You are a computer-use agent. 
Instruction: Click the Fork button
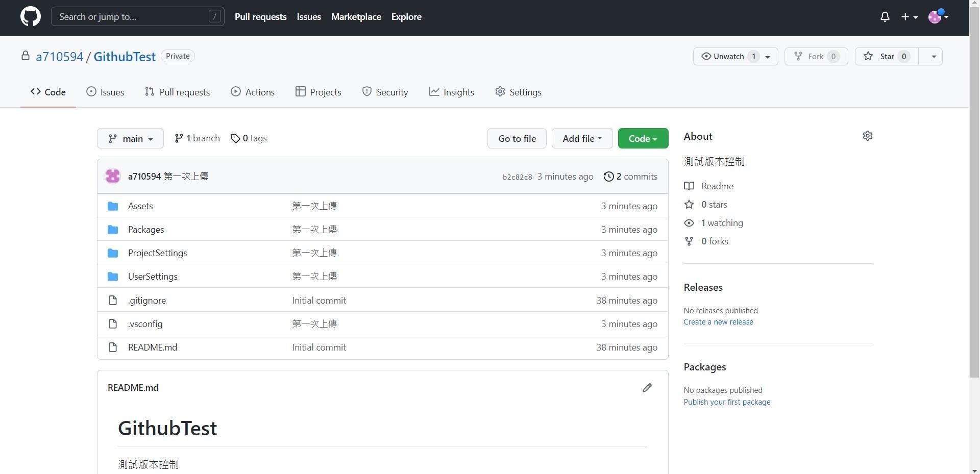coord(816,56)
